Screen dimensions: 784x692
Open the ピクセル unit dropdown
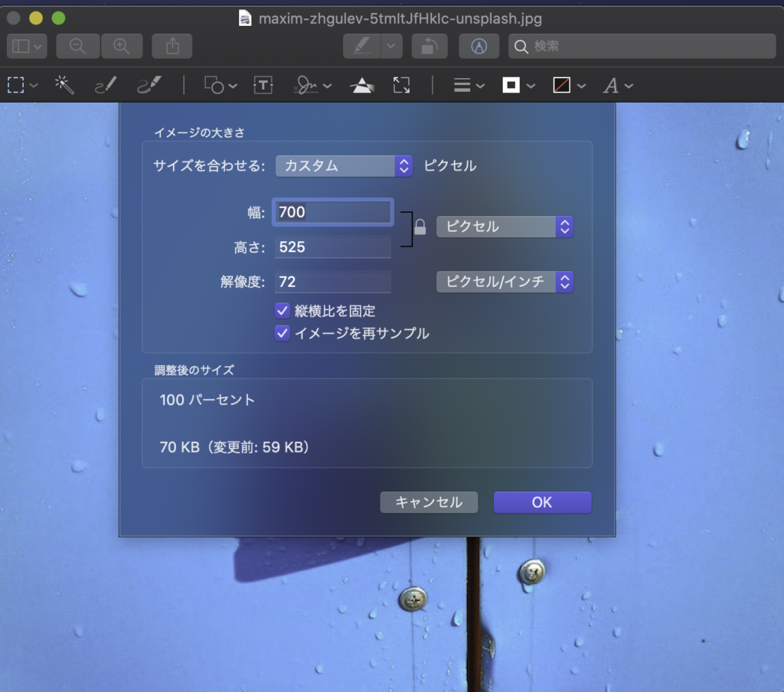coord(505,227)
